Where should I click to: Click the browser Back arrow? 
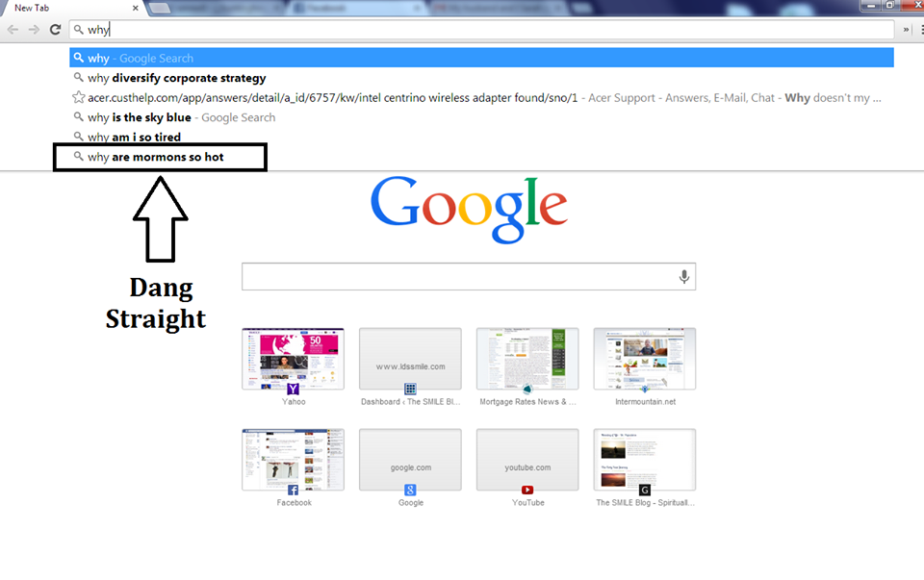tap(13, 30)
